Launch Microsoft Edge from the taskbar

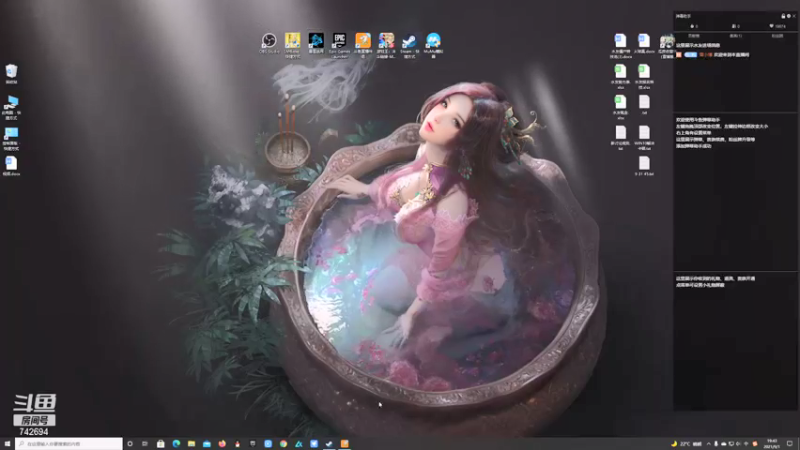pos(176,444)
